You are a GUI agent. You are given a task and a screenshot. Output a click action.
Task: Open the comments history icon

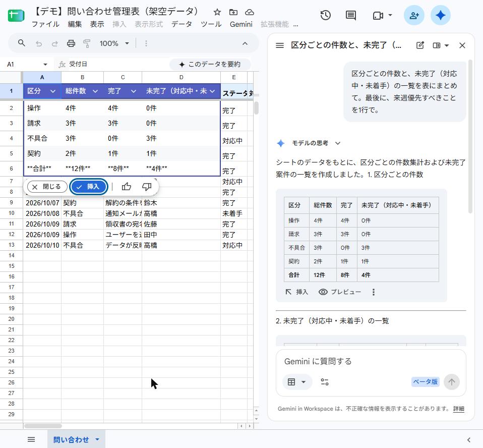(x=351, y=15)
